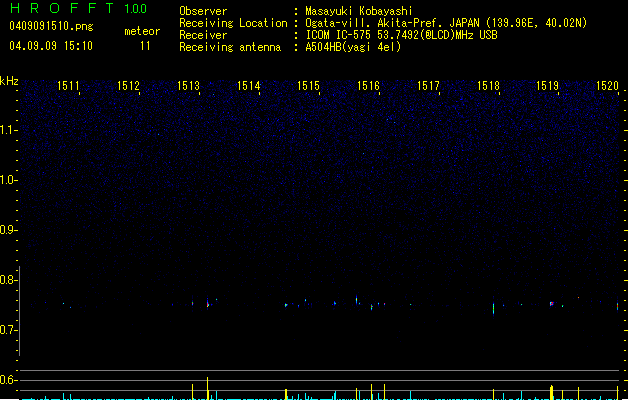Click the 0.8 kHz frequency label
This screenshot has width=629, height=400.
pos(8,280)
